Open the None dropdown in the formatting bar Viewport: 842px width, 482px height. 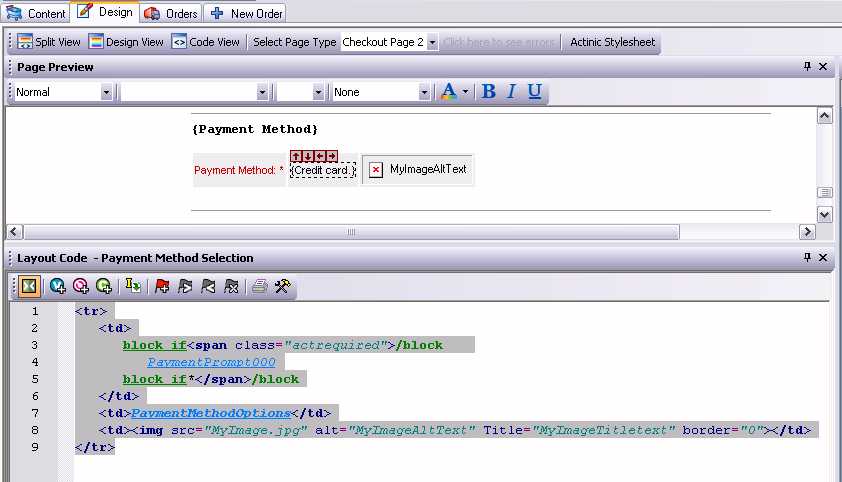[423, 92]
